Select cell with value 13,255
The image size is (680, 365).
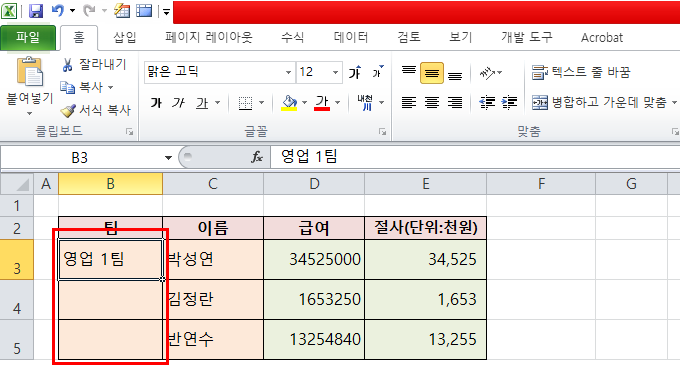pos(425,339)
